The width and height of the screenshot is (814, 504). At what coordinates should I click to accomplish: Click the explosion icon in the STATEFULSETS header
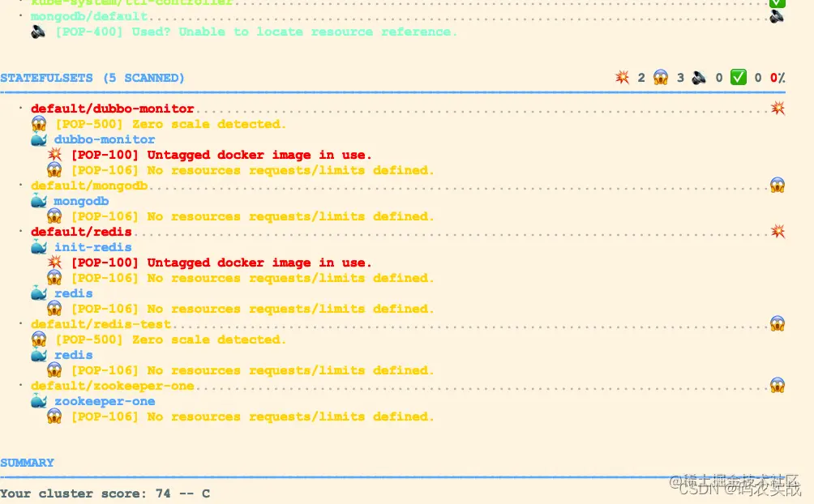[x=622, y=78]
